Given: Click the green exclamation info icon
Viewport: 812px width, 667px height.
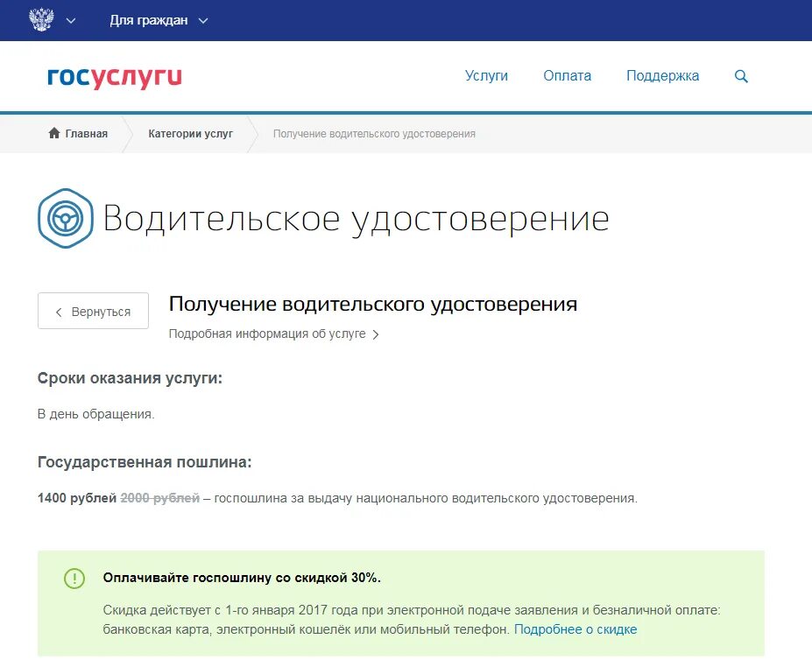Looking at the screenshot, I should pos(74,578).
